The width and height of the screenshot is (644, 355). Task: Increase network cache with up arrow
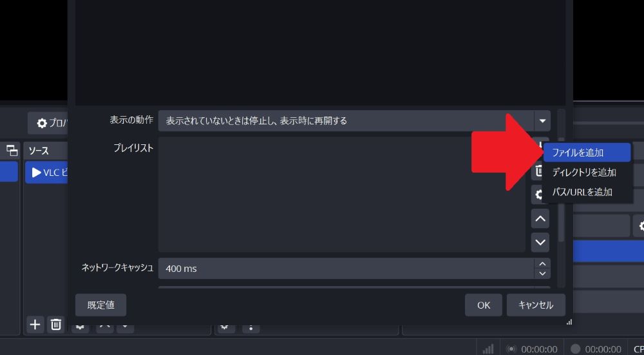pos(542,264)
